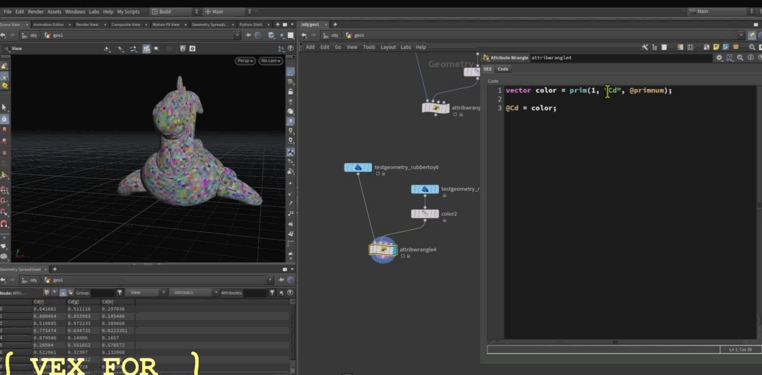Select cell with value 0.641681
This screenshot has height=375, width=762.
[49, 309]
